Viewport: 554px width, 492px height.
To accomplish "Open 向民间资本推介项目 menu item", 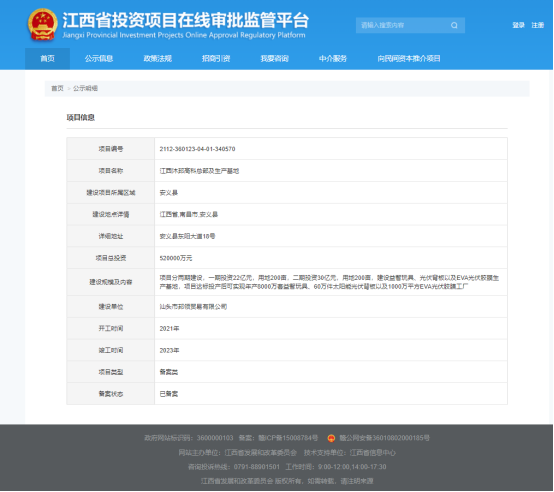I will (409, 59).
